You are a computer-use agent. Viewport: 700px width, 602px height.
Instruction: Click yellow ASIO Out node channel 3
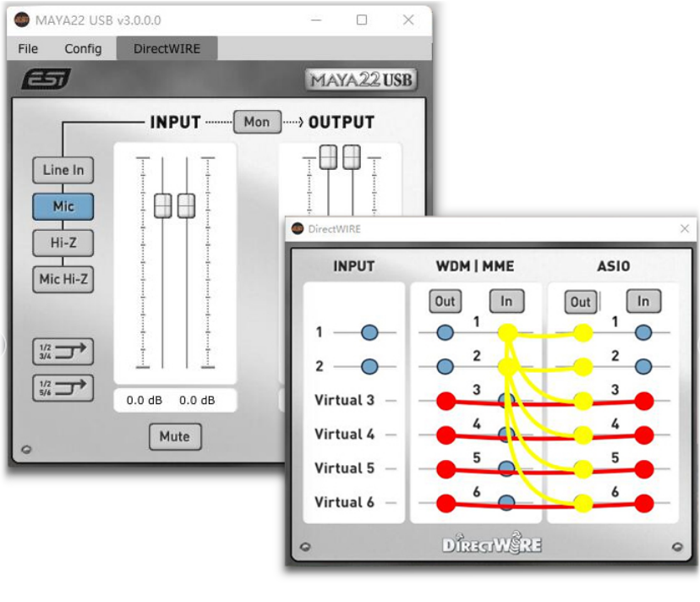point(583,402)
